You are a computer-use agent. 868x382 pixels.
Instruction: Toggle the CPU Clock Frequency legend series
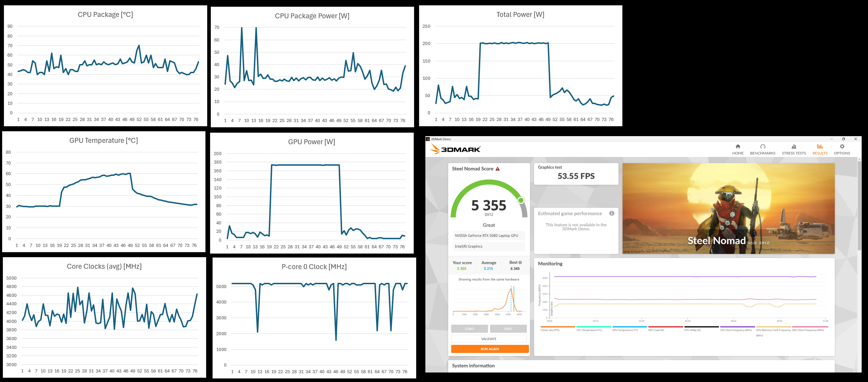(x=736, y=330)
